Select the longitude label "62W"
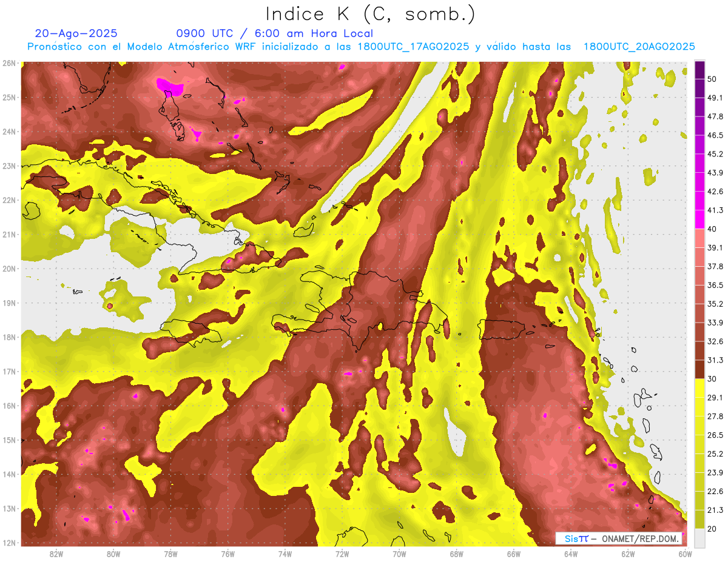 [627, 554]
